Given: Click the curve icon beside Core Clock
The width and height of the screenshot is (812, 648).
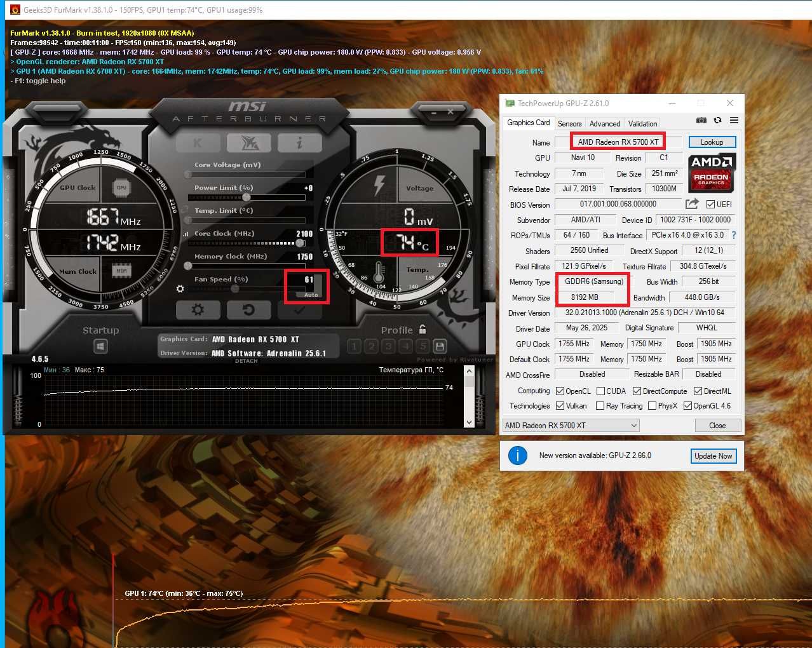Looking at the screenshot, I should 186,234.
